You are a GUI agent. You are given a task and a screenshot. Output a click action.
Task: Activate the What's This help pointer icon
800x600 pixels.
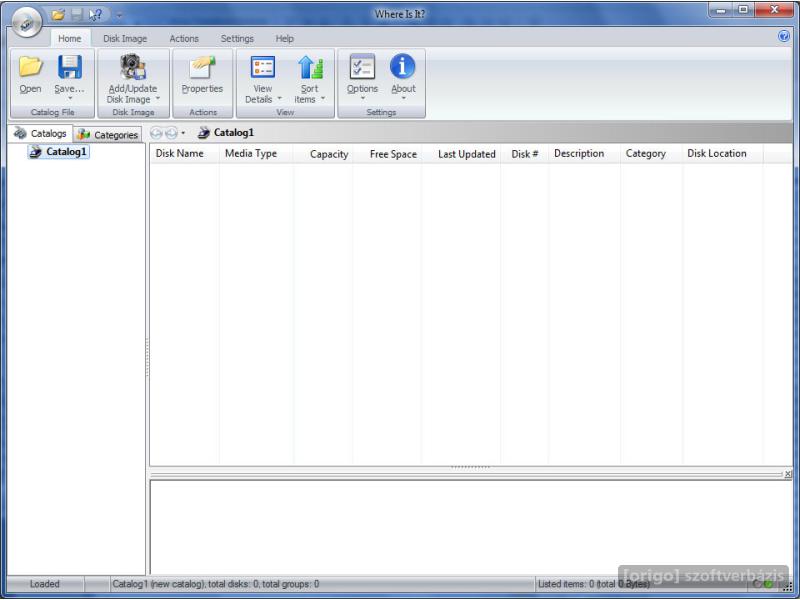tap(95, 15)
